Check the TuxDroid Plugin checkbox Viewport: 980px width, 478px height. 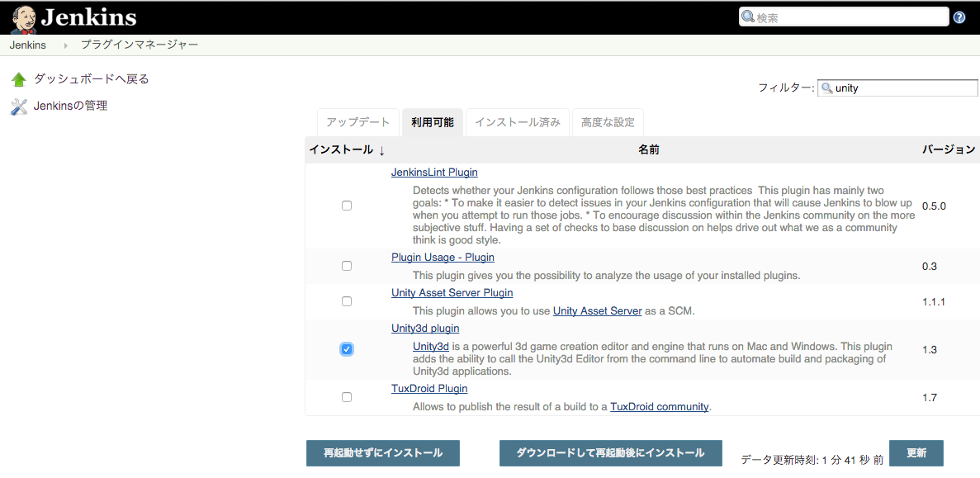(347, 397)
